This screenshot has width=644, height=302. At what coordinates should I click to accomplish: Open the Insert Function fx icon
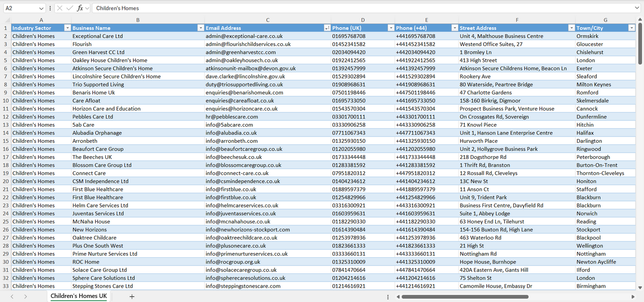pyautogui.click(x=80, y=8)
